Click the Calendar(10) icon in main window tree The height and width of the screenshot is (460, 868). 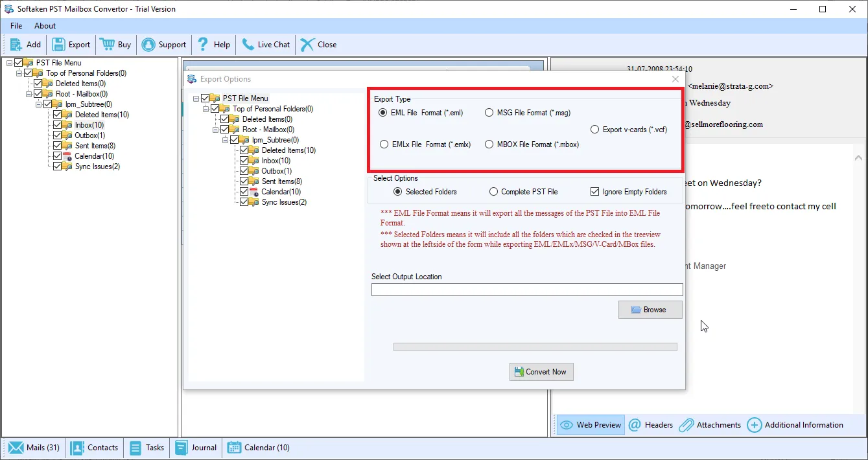pyautogui.click(x=67, y=156)
